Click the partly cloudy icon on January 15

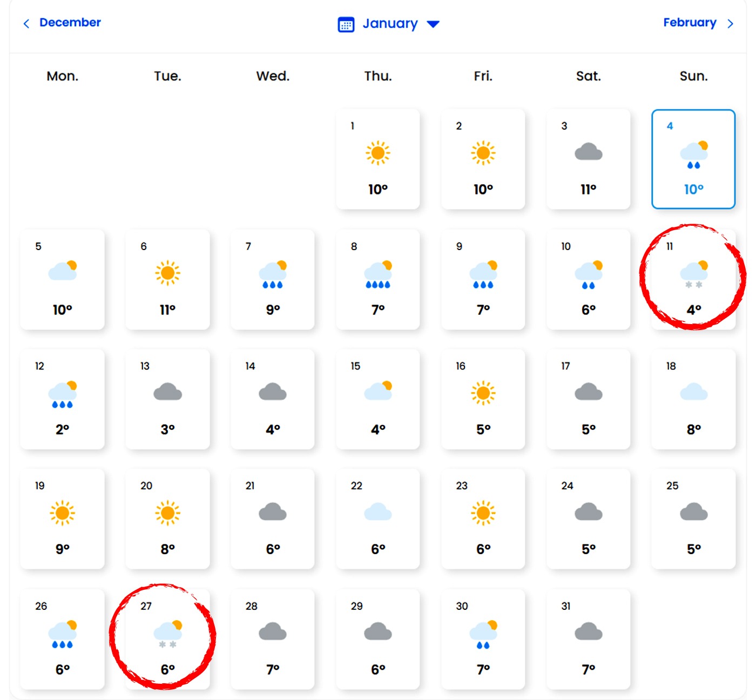tap(377, 391)
